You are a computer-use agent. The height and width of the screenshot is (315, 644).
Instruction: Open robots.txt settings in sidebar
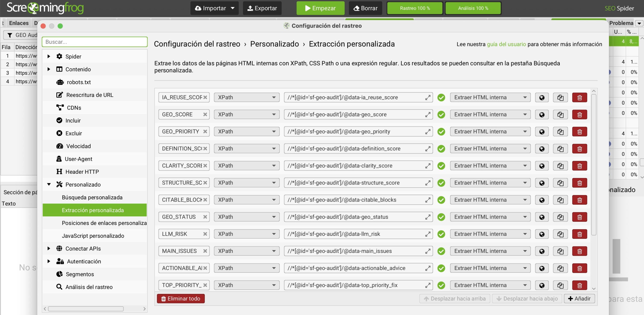pos(78,82)
